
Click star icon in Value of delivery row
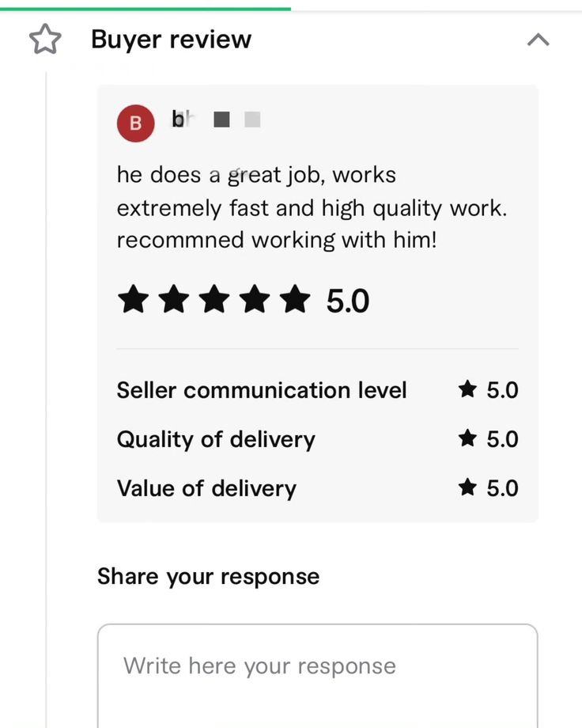[467, 487]
